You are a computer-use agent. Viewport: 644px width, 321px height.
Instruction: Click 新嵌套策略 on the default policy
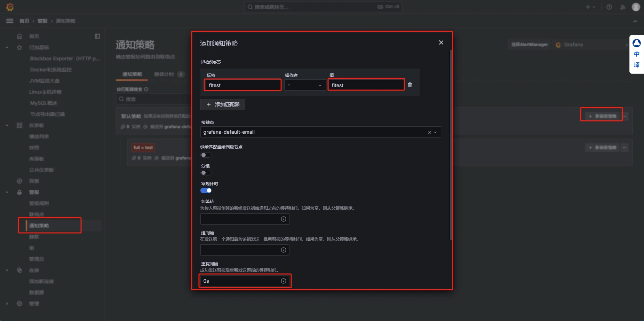tap(602, 116)
